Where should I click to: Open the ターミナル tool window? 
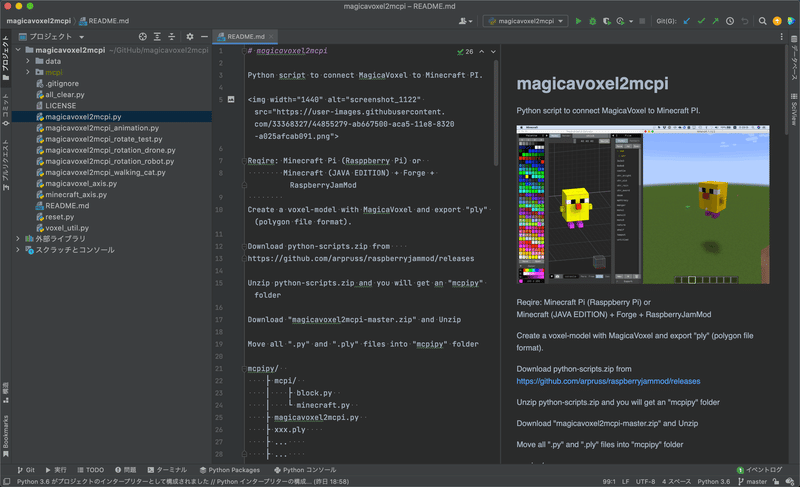point(167,470)
